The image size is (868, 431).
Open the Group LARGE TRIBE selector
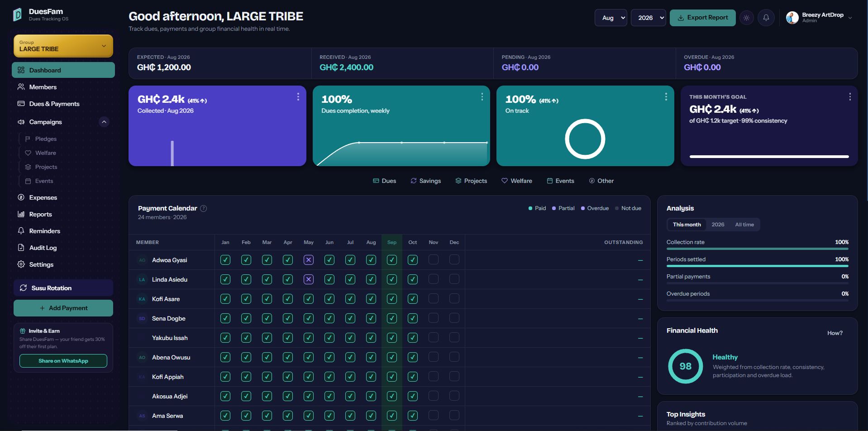63,46
